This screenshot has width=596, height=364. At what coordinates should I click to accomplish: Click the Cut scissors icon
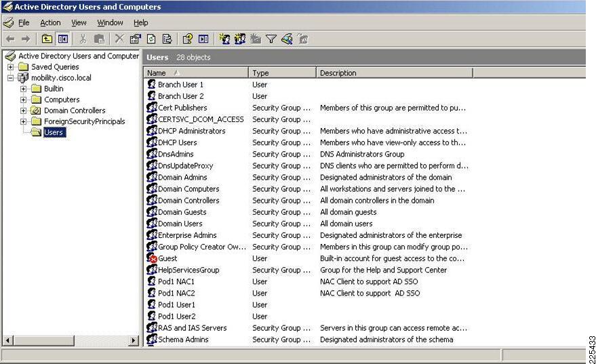click(x=83, y=39)
